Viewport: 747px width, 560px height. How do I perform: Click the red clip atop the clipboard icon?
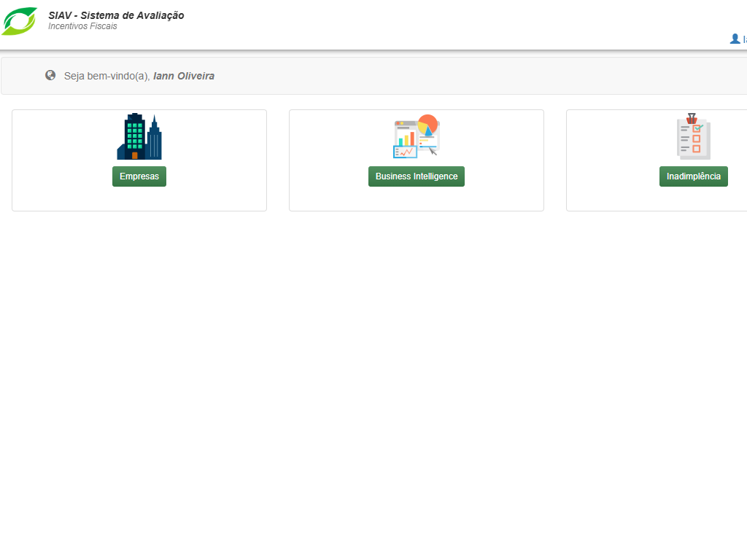point(692,117)
